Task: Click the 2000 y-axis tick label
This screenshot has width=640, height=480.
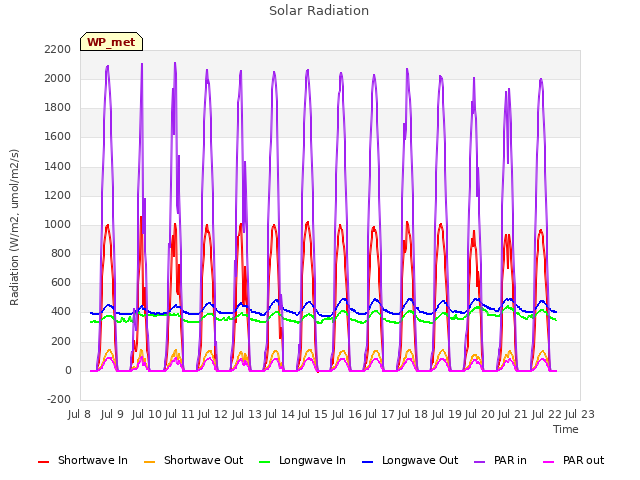Action: pos(58,78)
